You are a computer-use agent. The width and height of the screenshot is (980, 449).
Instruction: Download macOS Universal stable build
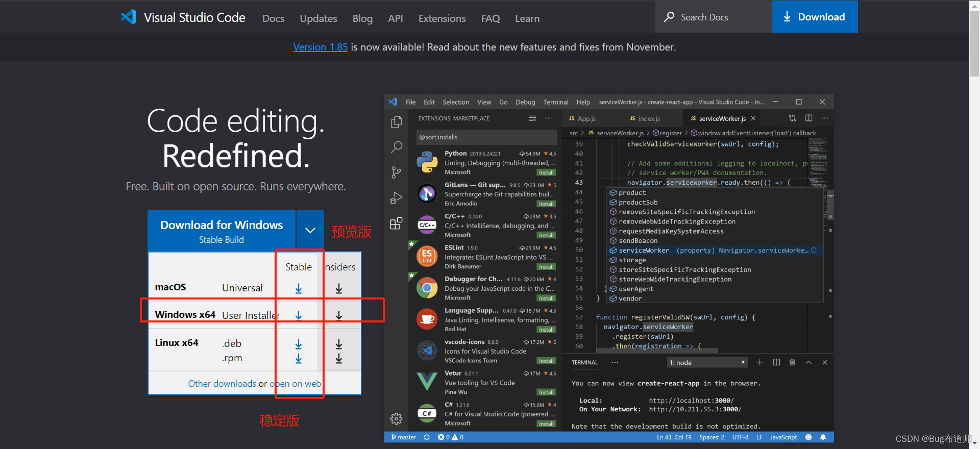click(x=299, y=289)
